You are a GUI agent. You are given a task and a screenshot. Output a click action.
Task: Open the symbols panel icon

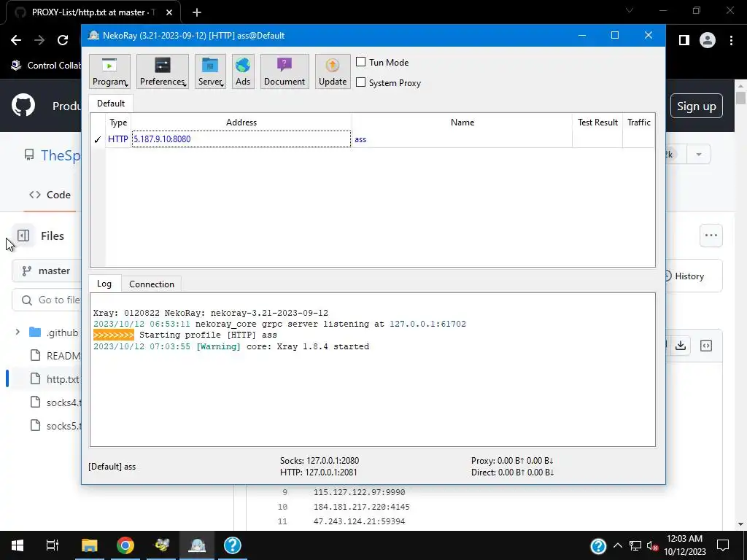(706, 346)
